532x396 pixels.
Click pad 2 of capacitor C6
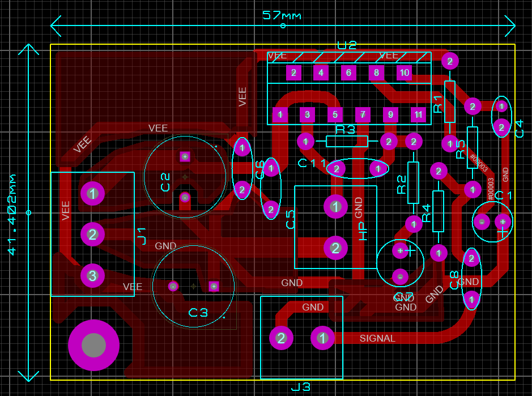coord(242,190)
